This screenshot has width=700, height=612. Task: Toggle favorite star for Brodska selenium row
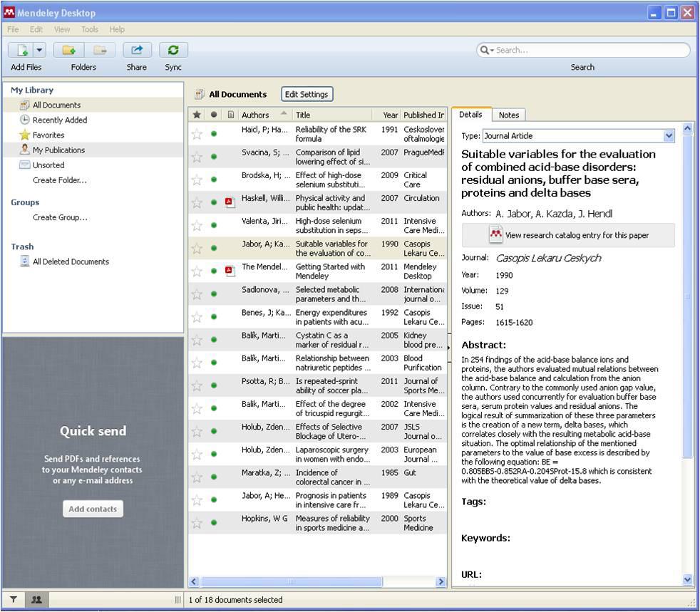point(197,180)
